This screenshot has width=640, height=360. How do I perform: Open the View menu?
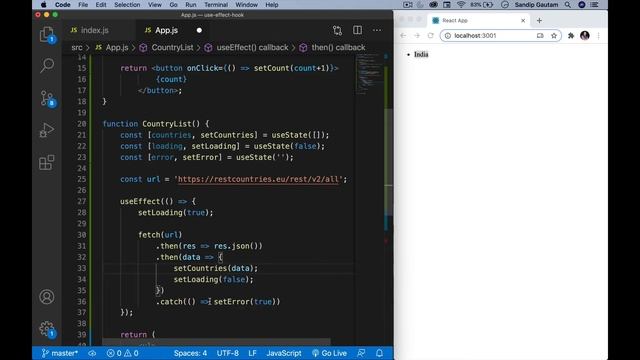pyautogui.click(x=155, y=5)
